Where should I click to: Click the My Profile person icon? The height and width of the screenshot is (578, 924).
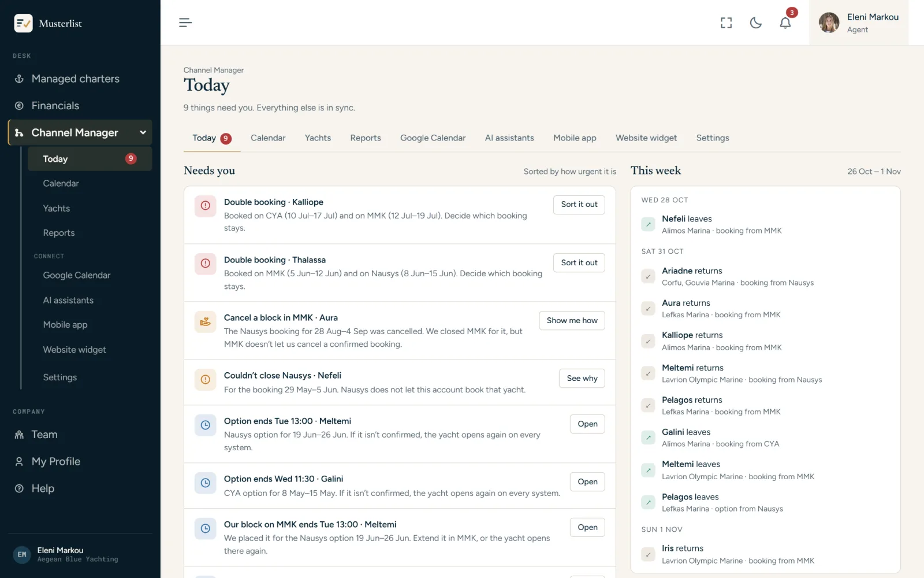[19, 462]
